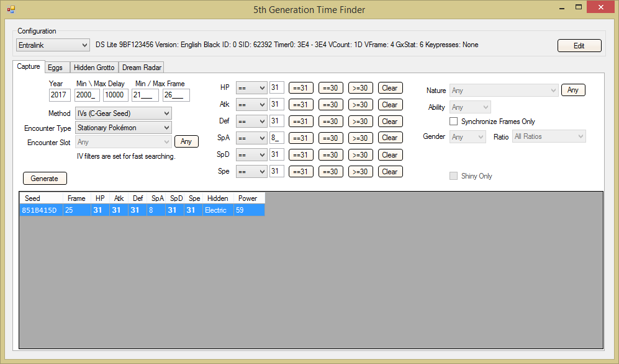
Task: Click the Max Frame field showing 26
Action: (x=176, y=95)
